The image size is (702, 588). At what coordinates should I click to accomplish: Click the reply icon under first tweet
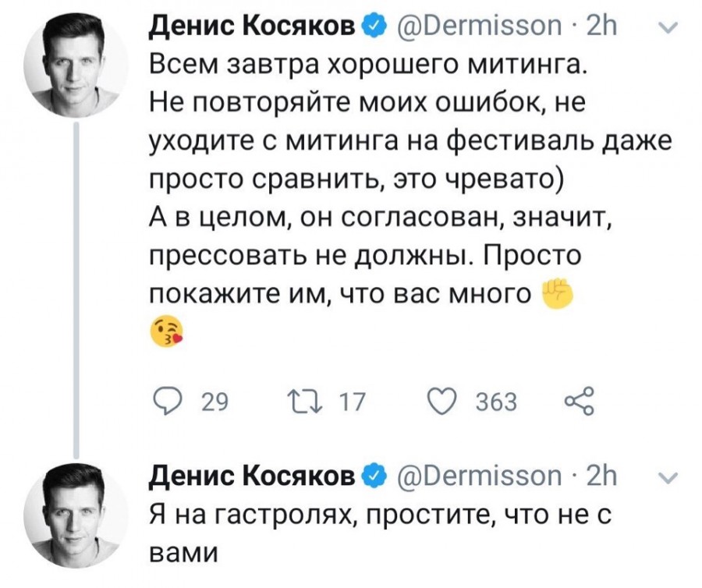click(x=168, y=402)
